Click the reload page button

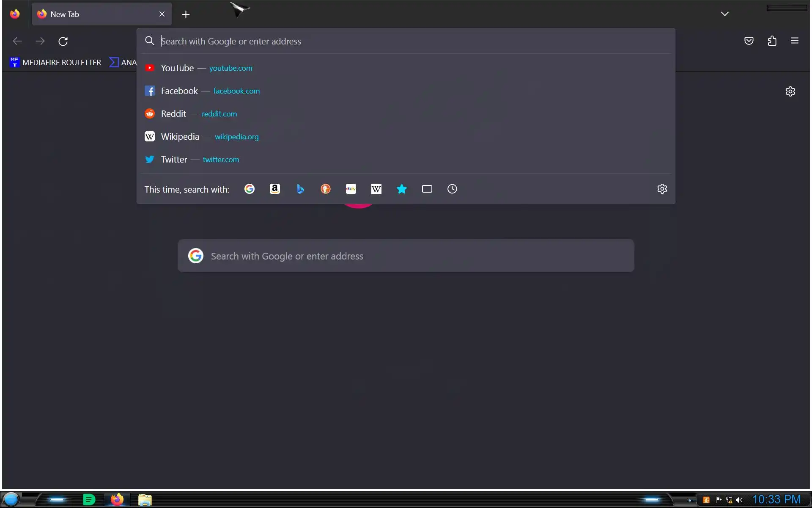pyautogui.click(x=63, y=41)
